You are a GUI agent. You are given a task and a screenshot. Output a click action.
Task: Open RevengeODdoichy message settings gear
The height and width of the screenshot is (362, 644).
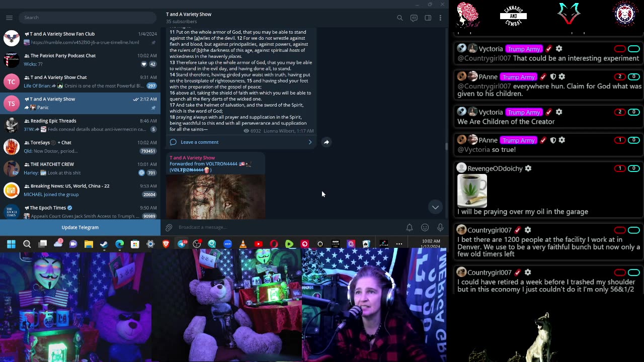(x=528, y=168)
